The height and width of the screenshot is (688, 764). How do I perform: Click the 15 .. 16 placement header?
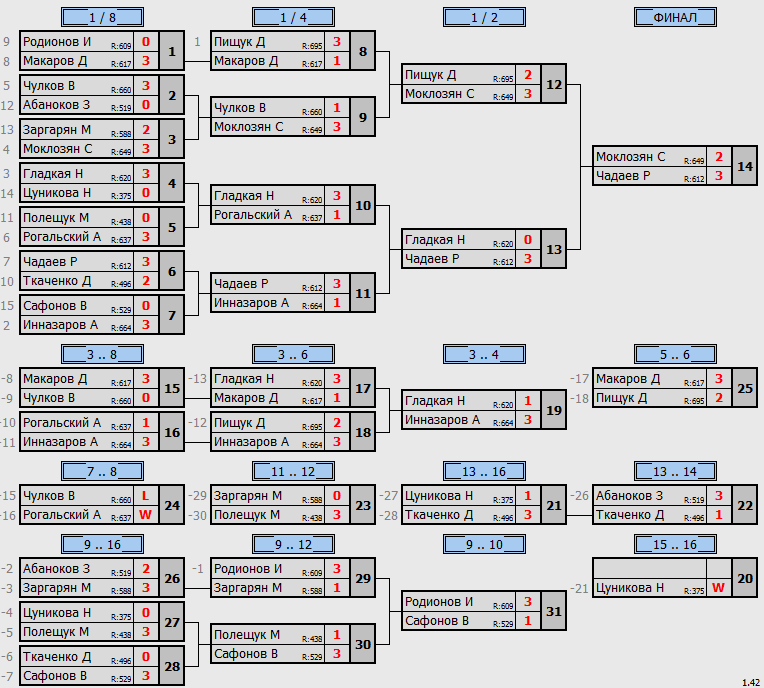(x=675, y=544)
